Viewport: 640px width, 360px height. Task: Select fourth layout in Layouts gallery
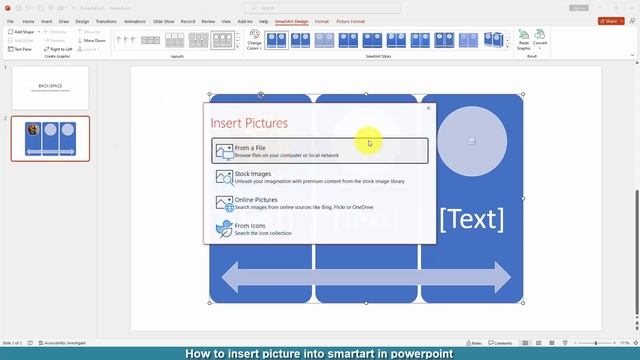(198, 40)
